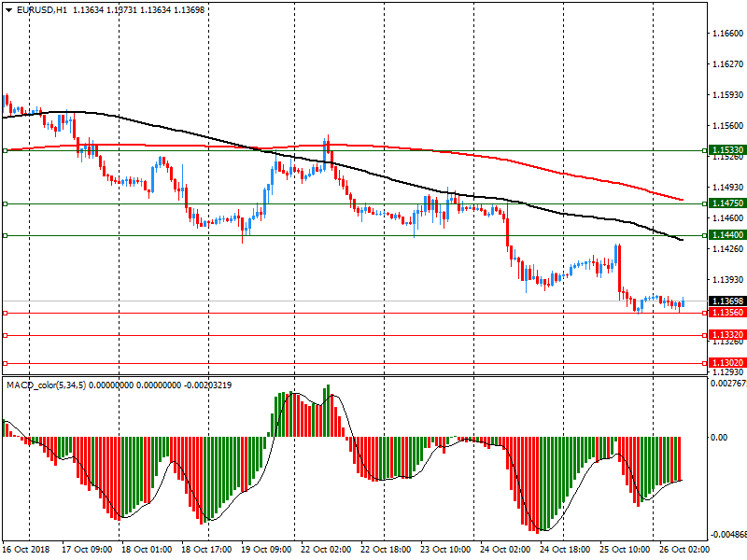The width and height of the screenshot is (747, 560).
Task: Select the 1.15330 green level price tag
Action: tap(727, 150)
